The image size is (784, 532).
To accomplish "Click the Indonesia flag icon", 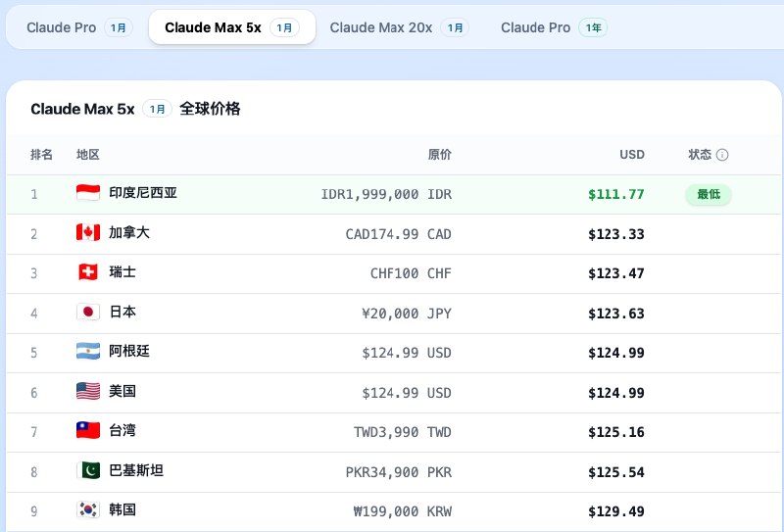I will [88, 193].
